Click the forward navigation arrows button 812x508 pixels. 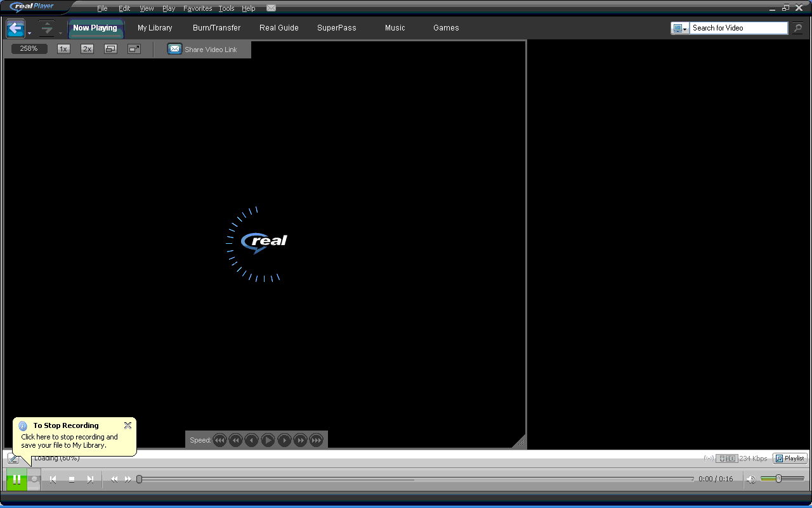click(x=47, y=28)
